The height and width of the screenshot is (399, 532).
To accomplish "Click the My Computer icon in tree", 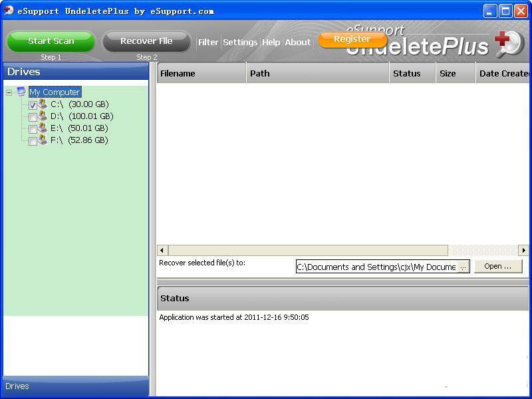I will pos(21,92).
